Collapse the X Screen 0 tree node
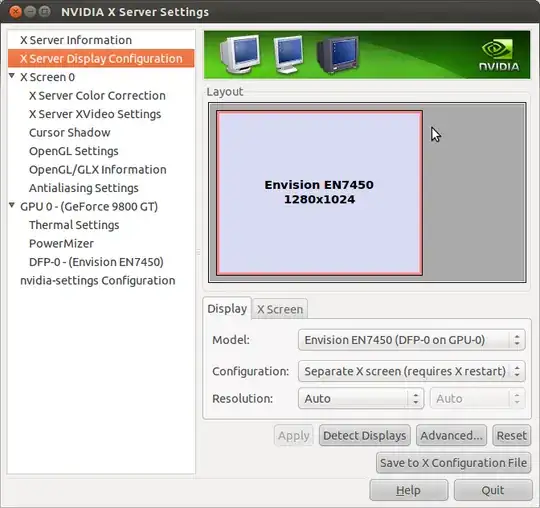540x508 pixels. [x=12, y=76]
